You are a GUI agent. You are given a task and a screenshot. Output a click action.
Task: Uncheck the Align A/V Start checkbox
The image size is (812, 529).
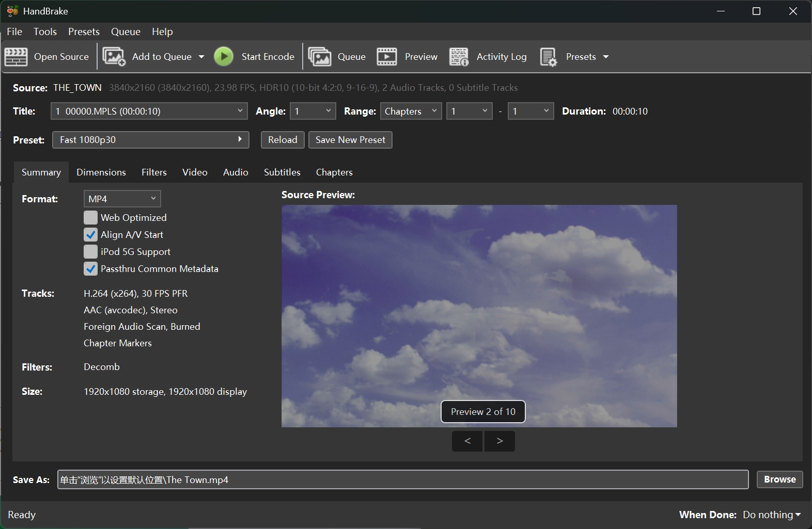click(x=90, y=235)
